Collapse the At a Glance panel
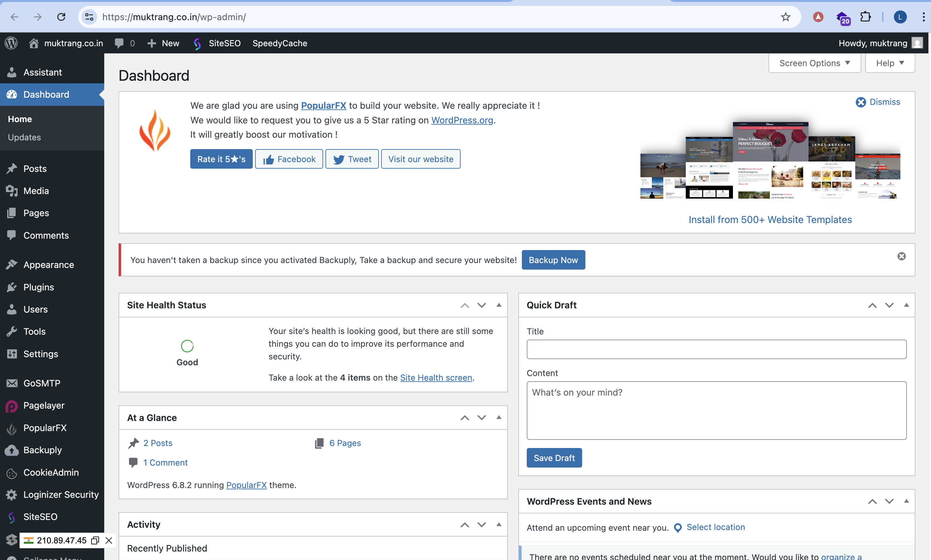Viewport: 931px width, 560px height. (499, 417)
